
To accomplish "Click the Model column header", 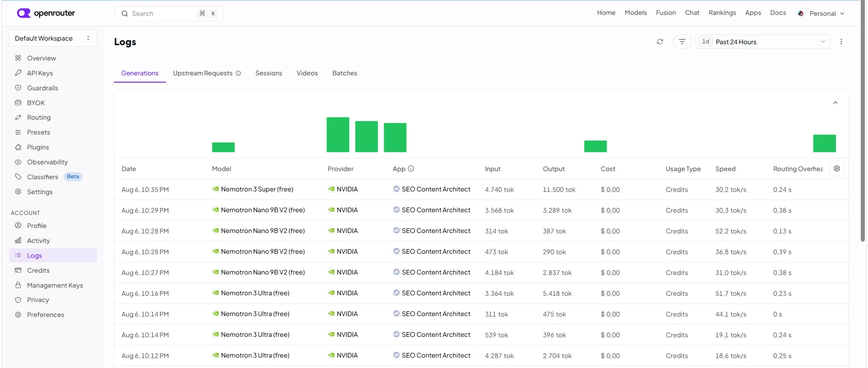I will (222, 169).
